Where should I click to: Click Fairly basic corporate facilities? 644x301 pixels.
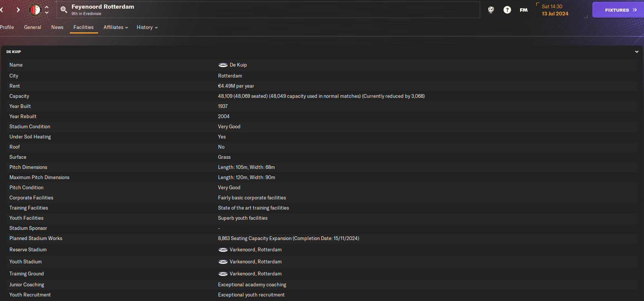click(252, 198)
